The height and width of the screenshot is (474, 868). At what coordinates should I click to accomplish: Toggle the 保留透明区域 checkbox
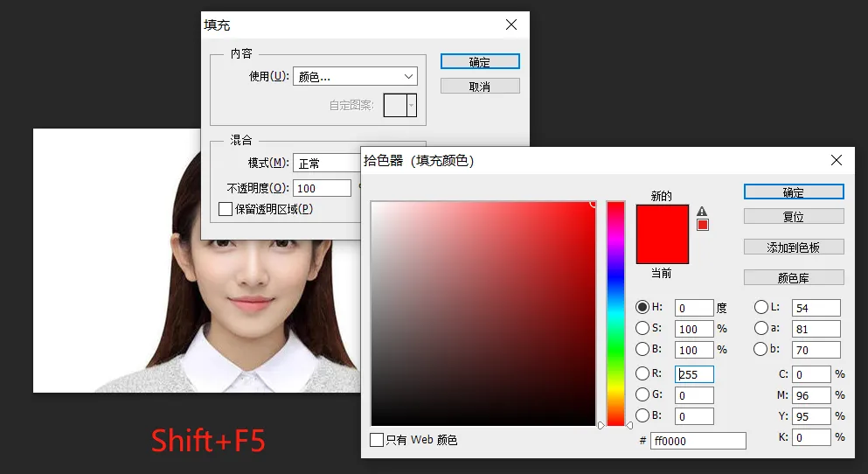click(x=226, y=209)
